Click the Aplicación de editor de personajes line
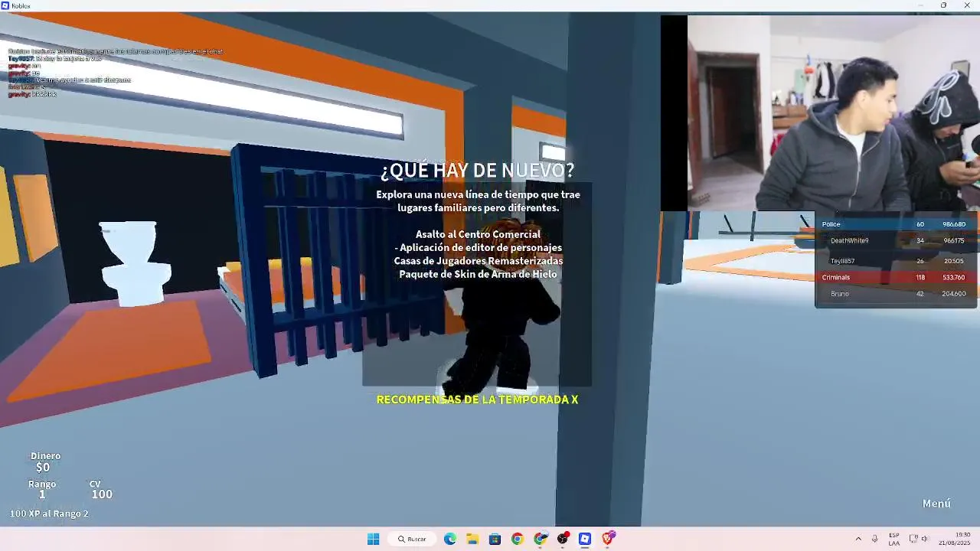This screenshot has height=551, width=980. [479, 248]
